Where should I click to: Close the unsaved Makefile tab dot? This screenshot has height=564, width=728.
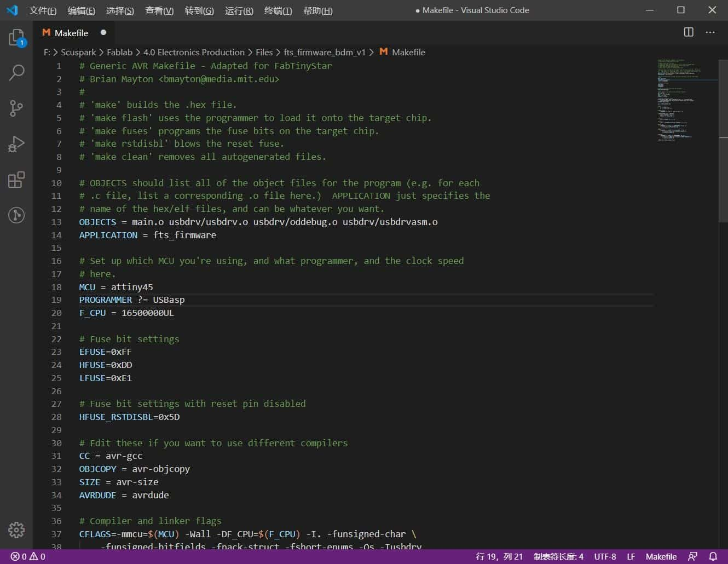[x=103, y=32]
